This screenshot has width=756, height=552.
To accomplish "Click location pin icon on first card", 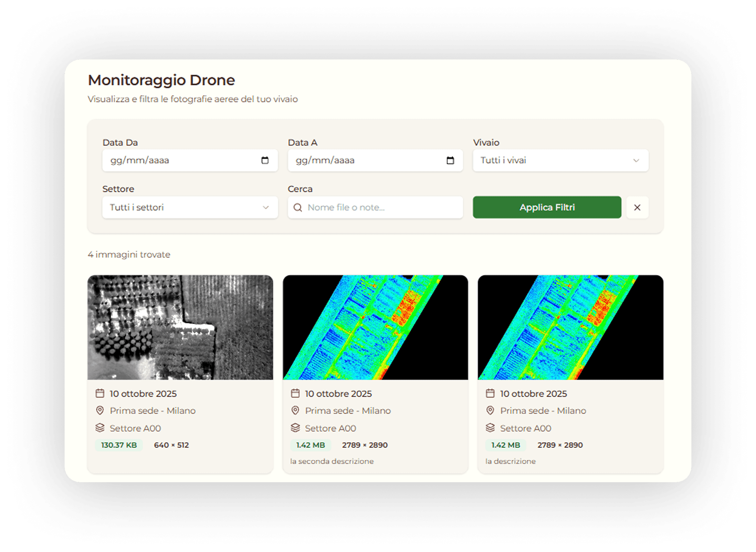I will pos(100,410).
